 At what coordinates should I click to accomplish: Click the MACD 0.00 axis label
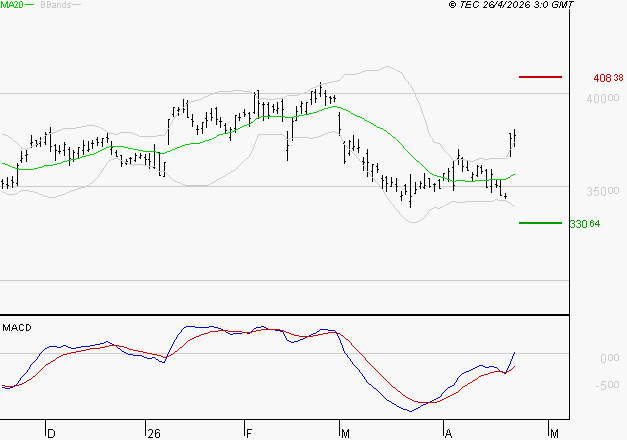point(609,358)
